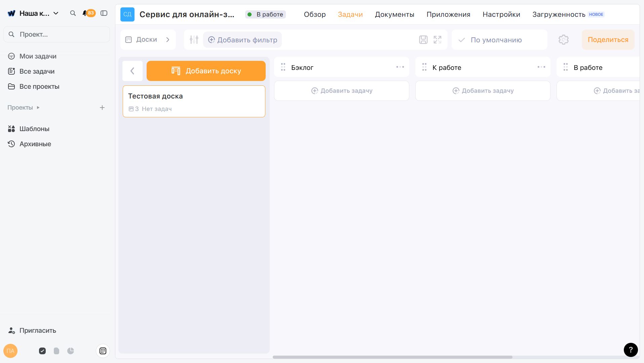Open К работе column options menu
This screenshot has width=644, height=363.
[541, 67]
